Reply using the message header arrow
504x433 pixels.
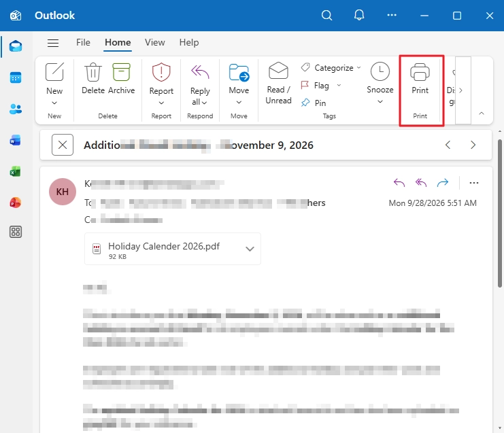399,183
